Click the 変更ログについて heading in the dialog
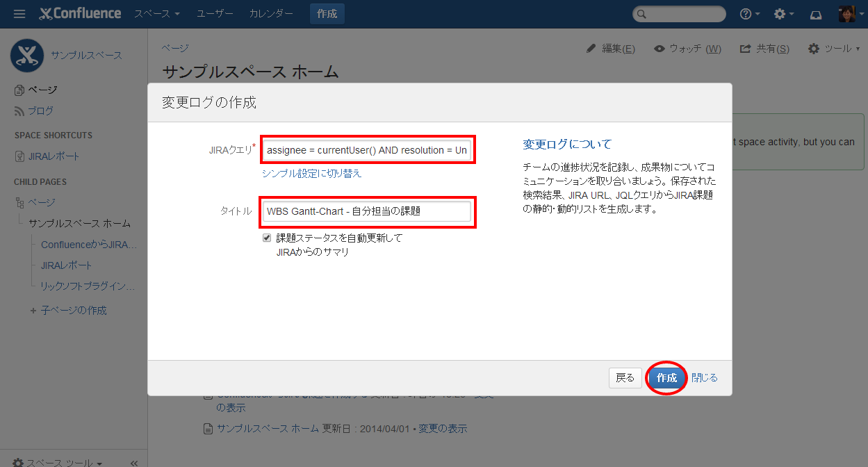 (x=567, y=145)
